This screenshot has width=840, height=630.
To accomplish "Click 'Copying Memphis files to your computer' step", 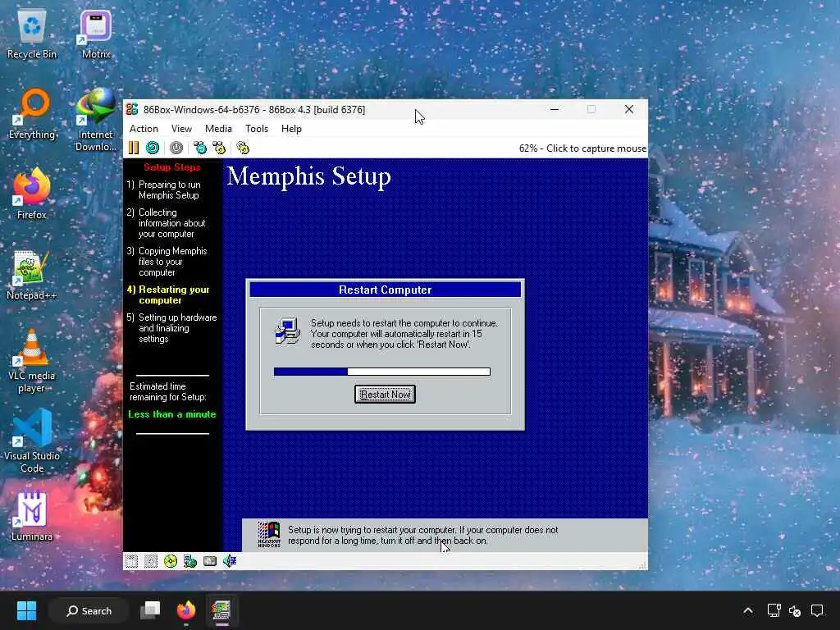I will tap(167, 262).
